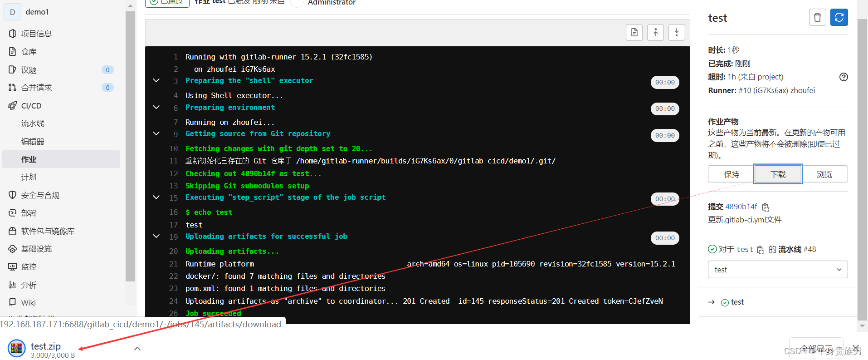The image size is (868, 360).
Task: Click the blue retry job icon
Action: pyautogui.click(x=839, y=17)
